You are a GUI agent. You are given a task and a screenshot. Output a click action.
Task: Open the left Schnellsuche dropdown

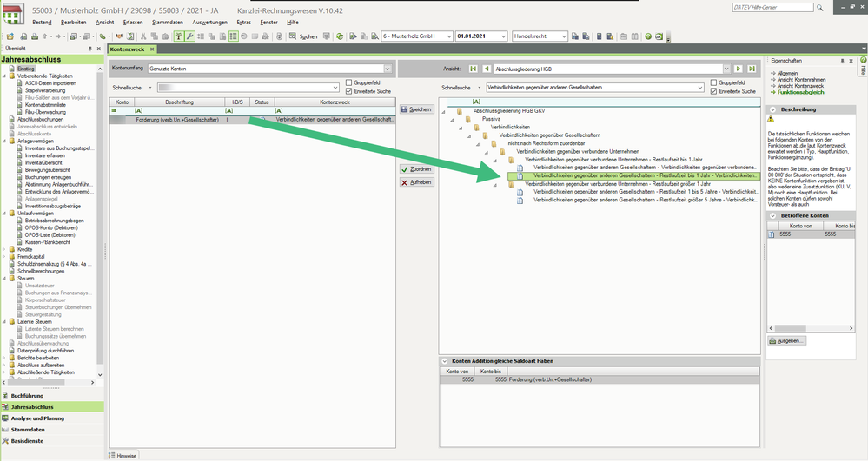pos(335,88)
